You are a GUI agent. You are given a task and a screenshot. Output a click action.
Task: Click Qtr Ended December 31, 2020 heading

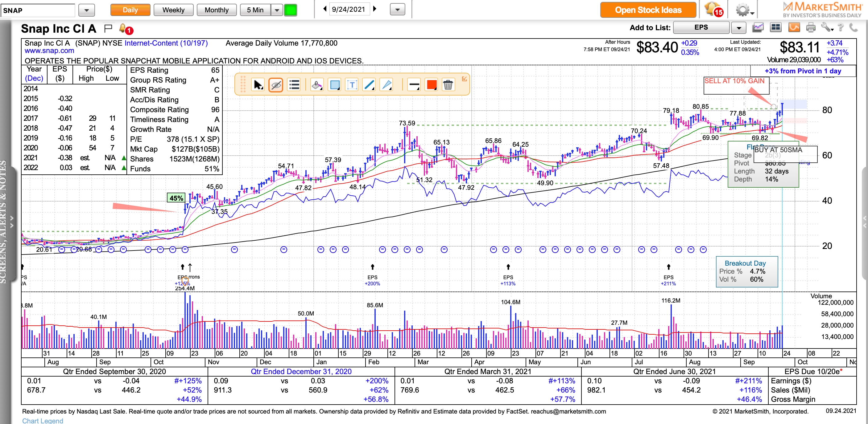(301, 372)
